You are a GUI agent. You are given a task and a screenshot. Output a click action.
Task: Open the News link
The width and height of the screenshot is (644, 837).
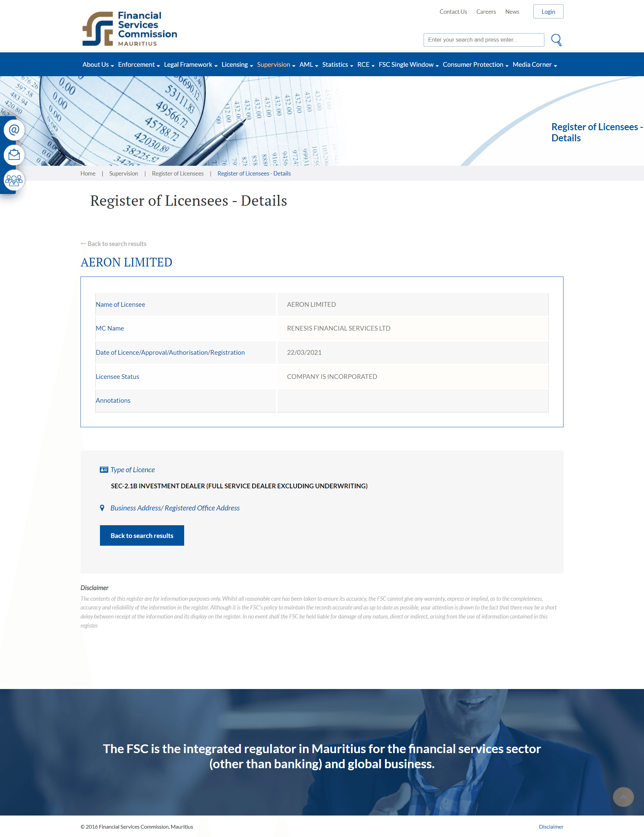point(512,12)
